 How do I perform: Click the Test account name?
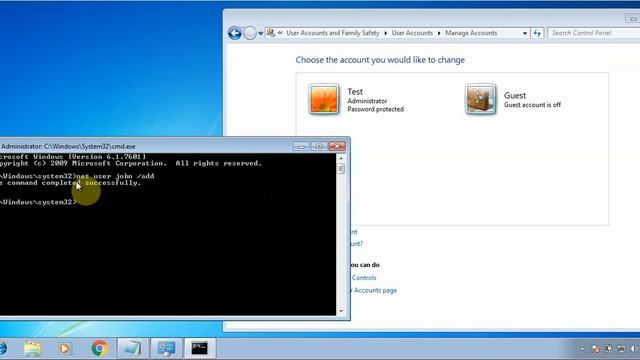click(355, 92)
